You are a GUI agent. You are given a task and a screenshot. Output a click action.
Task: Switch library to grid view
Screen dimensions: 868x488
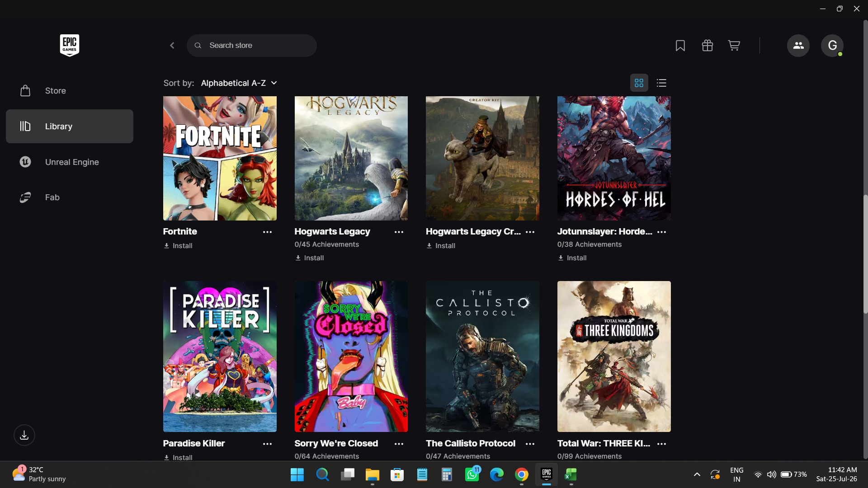coord(639,83)
